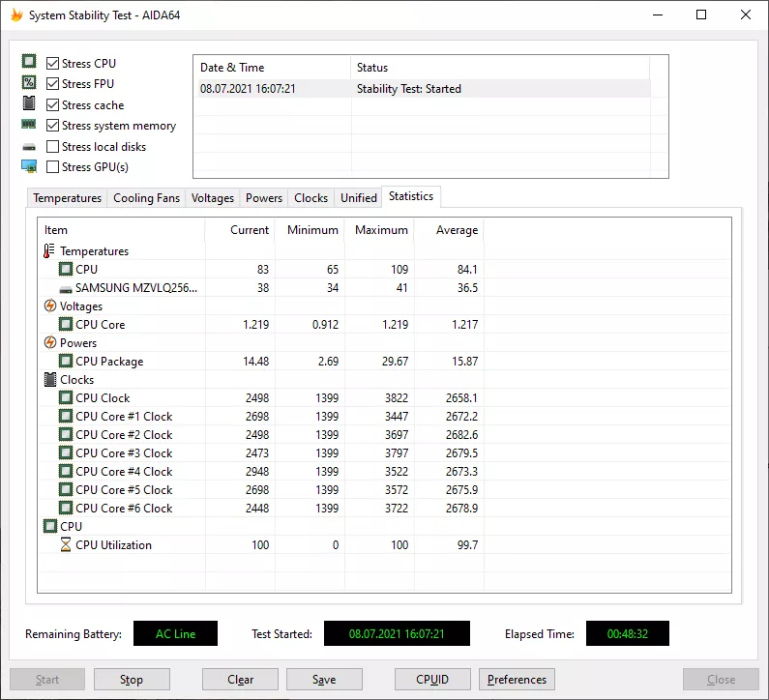The height and width of the screenshot is (700, 769).
Task: Switch to the Powers tab
Action: pyautogui.click(x=264, y=198)
